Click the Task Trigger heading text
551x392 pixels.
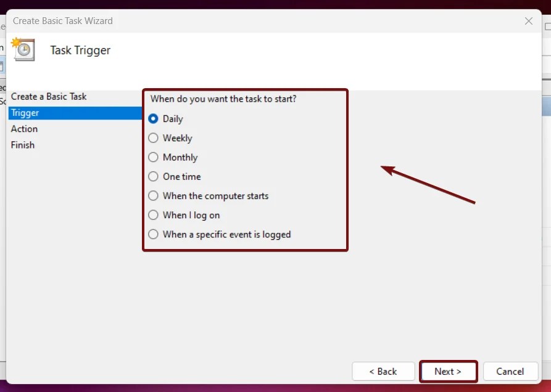point(80,50)
